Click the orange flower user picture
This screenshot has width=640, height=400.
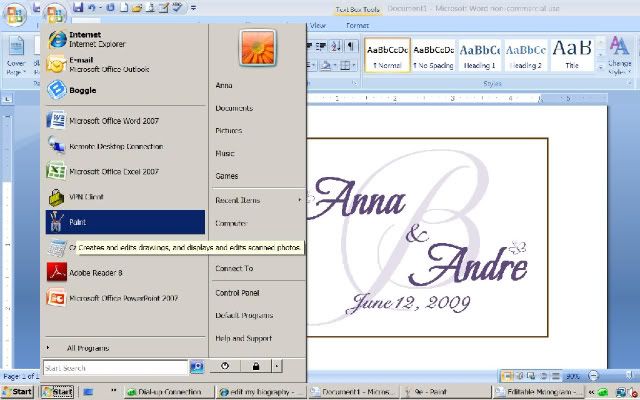(258, 48)
